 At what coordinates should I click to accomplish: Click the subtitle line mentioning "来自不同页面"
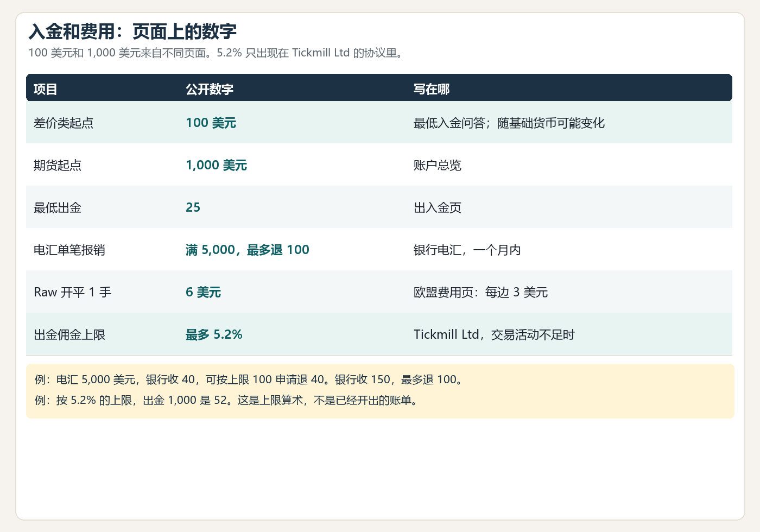click(217, 53)
